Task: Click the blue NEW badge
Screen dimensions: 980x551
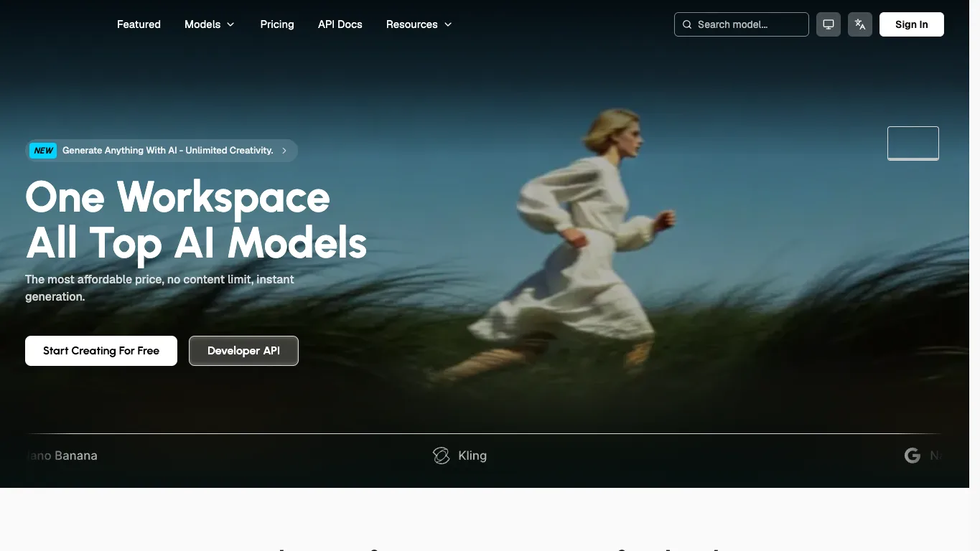Action: click(x=44, y=151)
